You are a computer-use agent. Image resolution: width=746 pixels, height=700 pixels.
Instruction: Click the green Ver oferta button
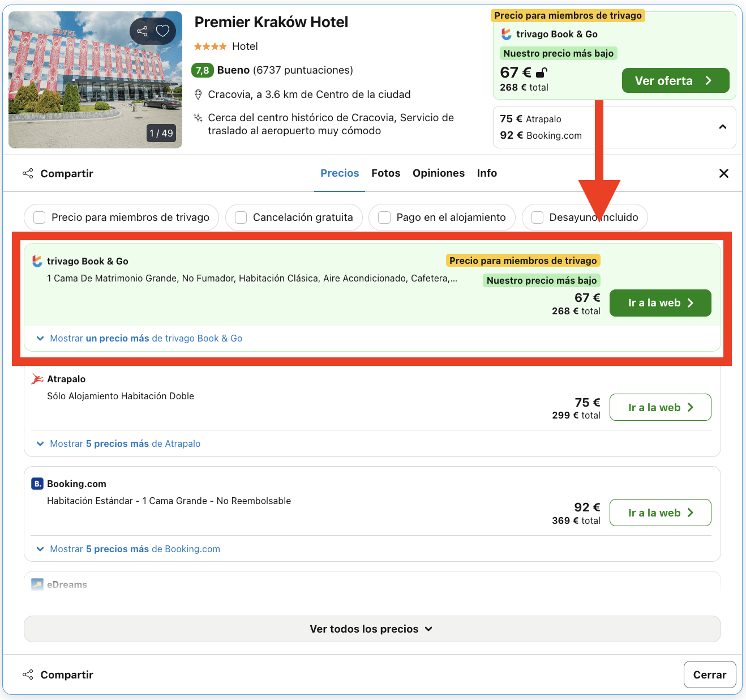coord(675,80)
